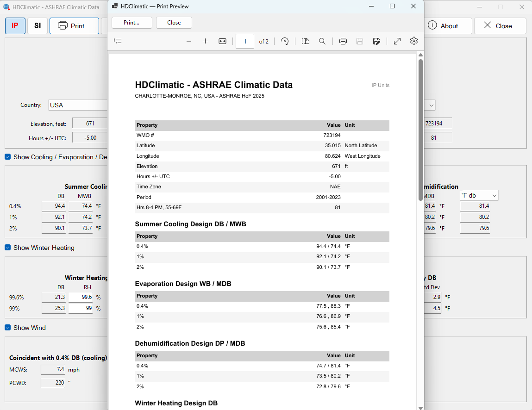
Task: Enter full screen with the expand icon
Action: coord(397,41)
